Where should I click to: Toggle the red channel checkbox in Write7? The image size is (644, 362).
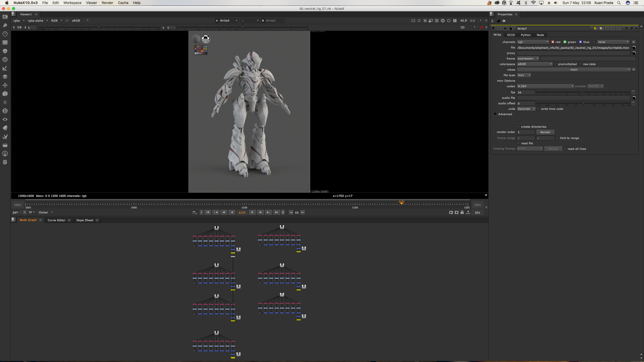coord(553,42)
